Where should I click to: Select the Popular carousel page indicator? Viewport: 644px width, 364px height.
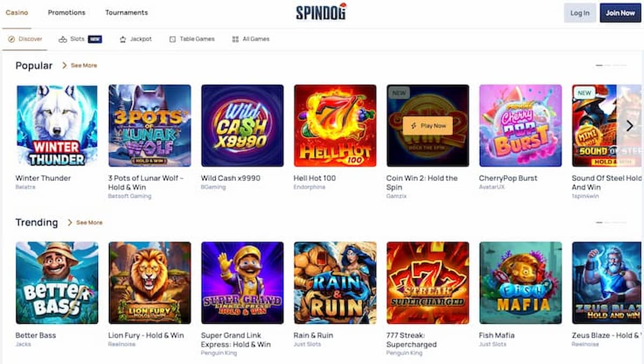(x=611, y=65)
